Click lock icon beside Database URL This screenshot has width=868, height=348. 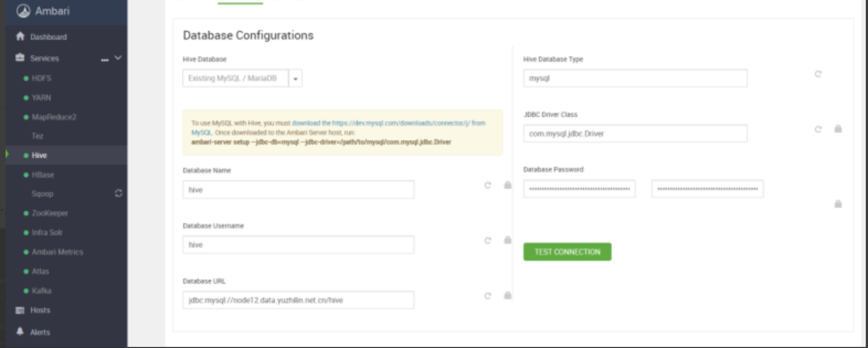pyautogui.click(x=507, y=296)
